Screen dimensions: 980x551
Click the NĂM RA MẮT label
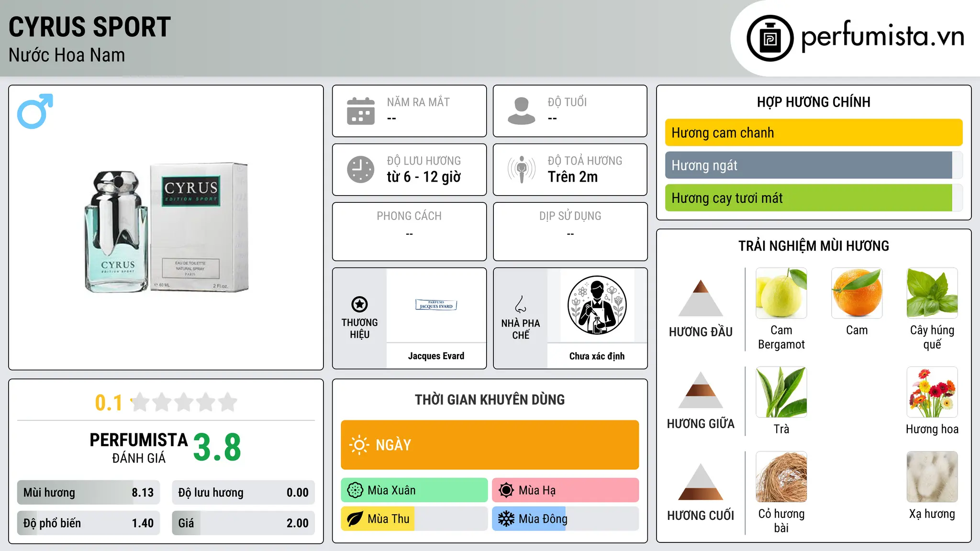pyautogui.click(x=418, y=102)
